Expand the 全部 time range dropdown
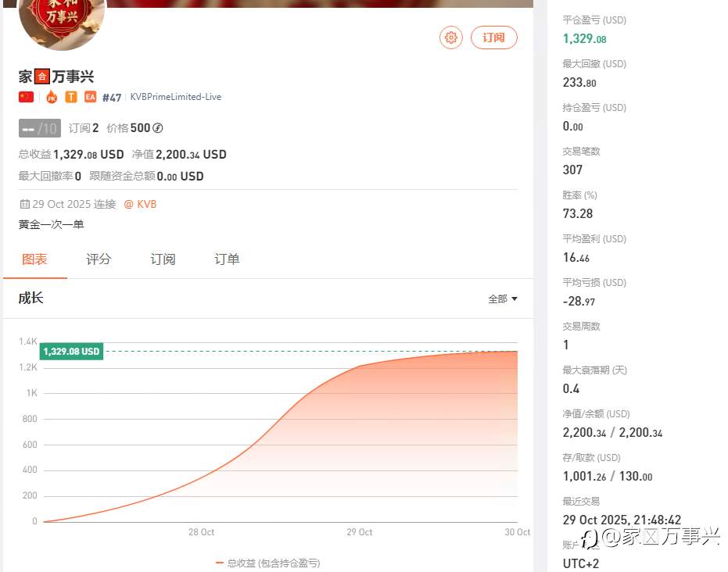 point(502,299)
